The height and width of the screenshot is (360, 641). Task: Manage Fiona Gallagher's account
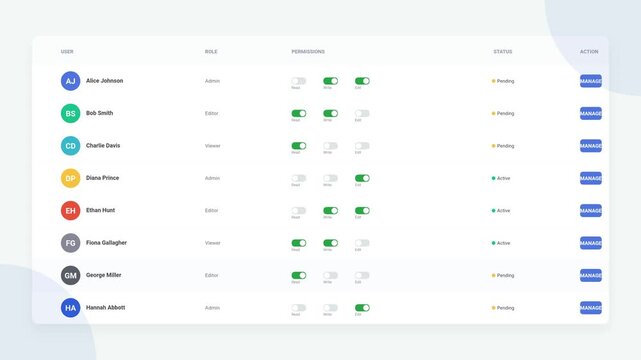coord(591,243)
